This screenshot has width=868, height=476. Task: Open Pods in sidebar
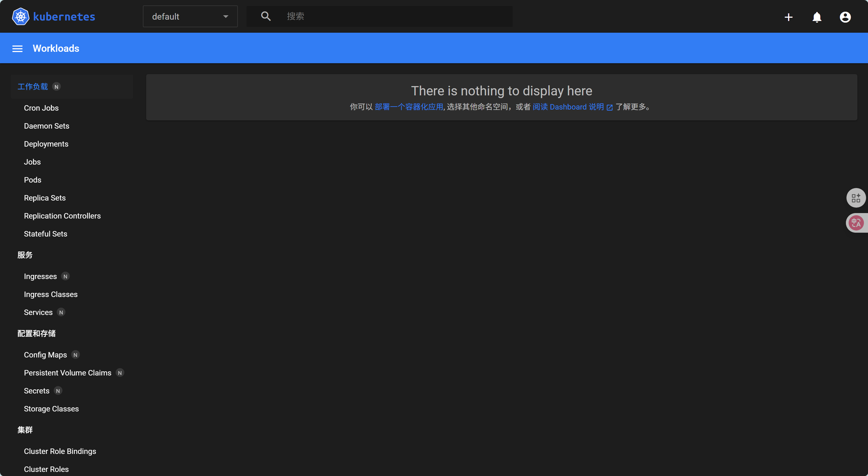point(32,180)
